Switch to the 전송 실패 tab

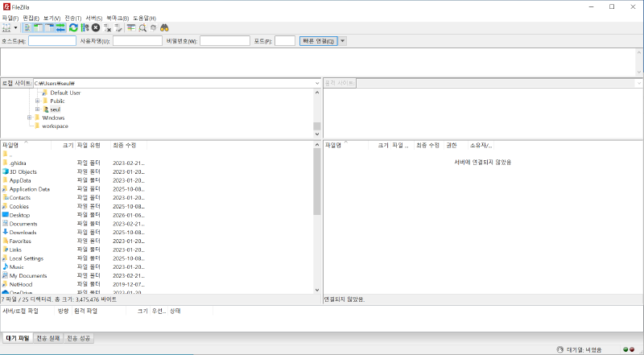pos(48,338)
